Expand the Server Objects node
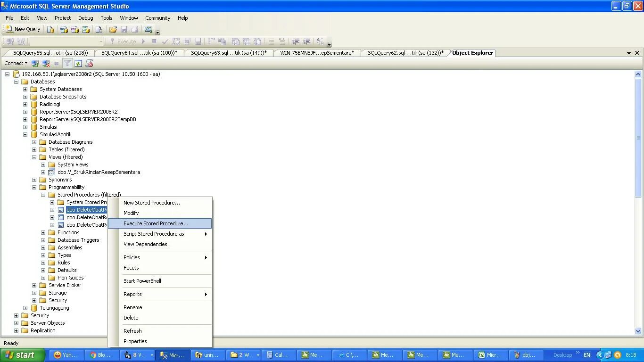 click(17, 323)
